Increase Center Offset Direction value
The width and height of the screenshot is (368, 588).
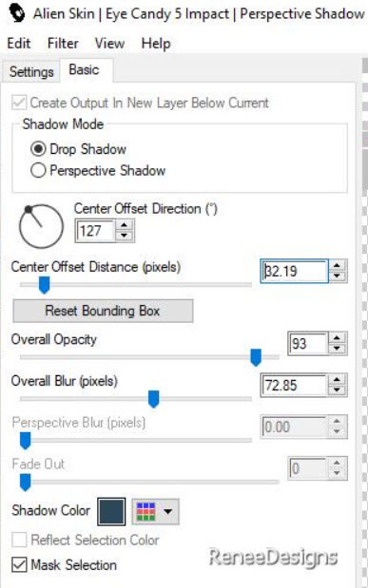125,225
